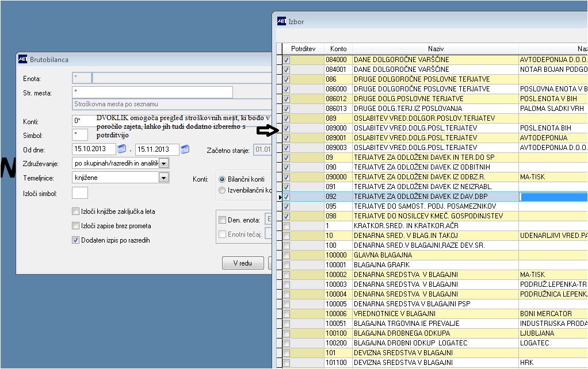
Task: Sort by the Konto column header
Action: (x=338, y=49)
